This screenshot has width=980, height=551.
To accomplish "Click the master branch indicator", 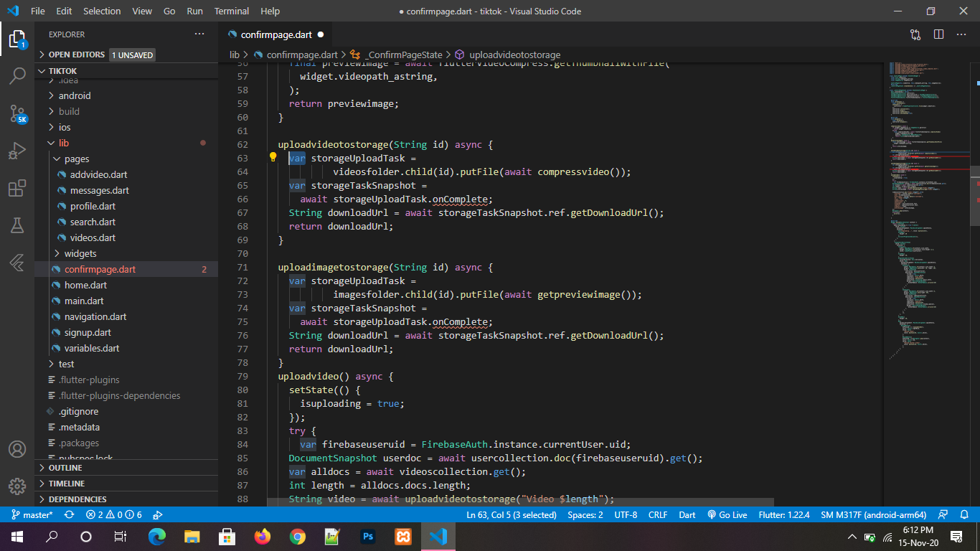I will click(32, 514).
